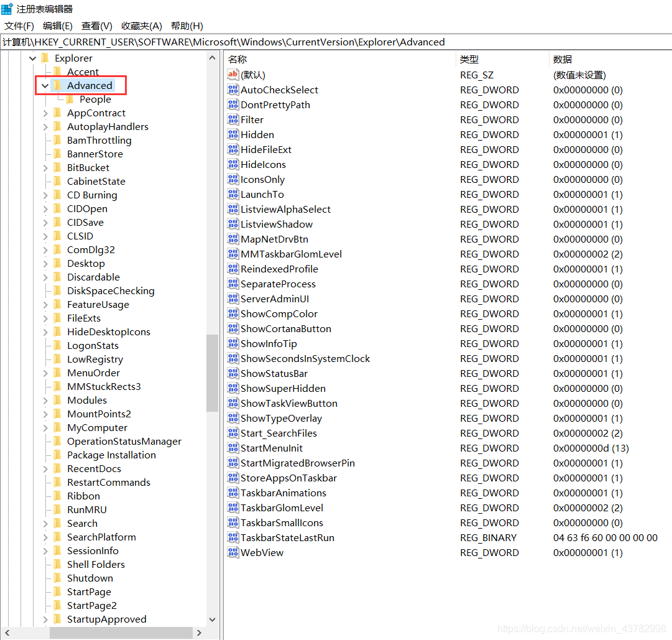Collapse the Advanced tree node

[45, 86]
